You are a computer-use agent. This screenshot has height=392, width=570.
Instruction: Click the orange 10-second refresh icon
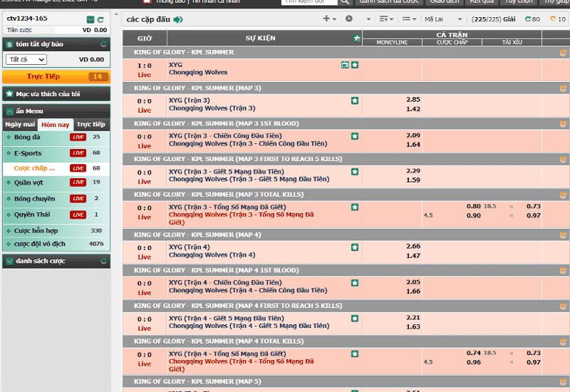558,19
